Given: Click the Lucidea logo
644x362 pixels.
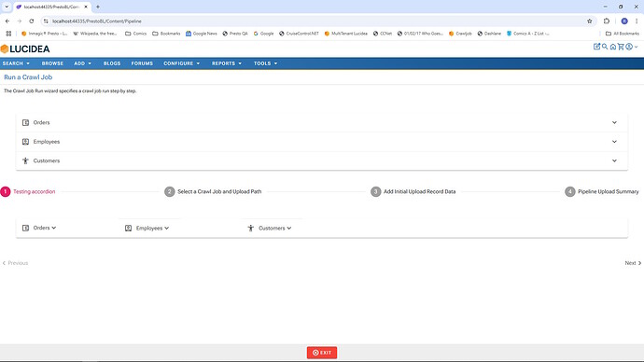Looking at the screenshot, I should [x=25, y=49].
